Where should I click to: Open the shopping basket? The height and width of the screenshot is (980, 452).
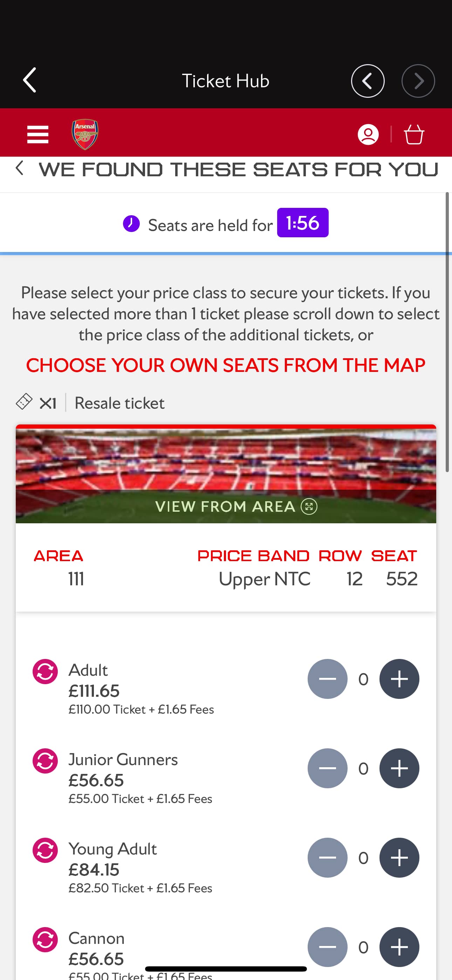pyautogui.click(x=413, y=134)
